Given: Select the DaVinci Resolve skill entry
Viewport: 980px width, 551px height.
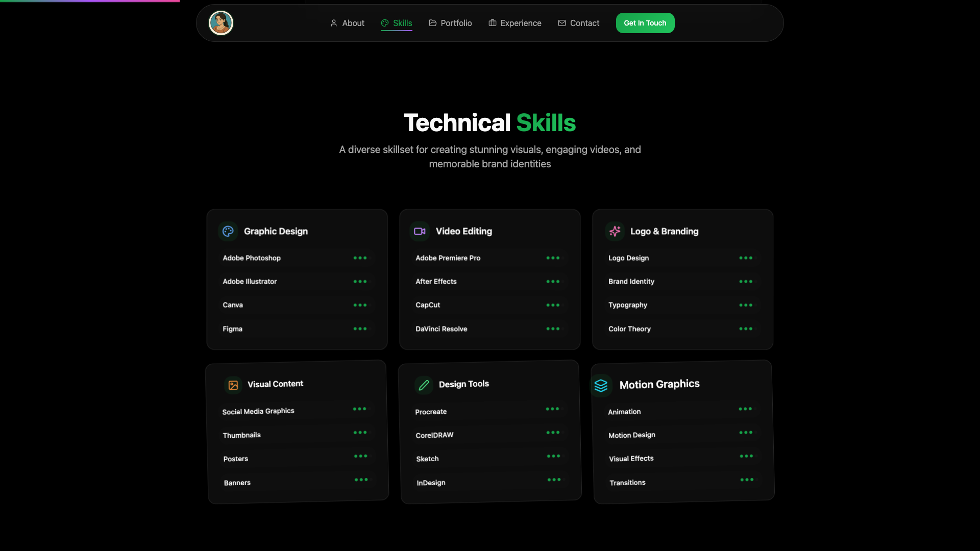Looking at the screenshot, I should click(441, 329).
